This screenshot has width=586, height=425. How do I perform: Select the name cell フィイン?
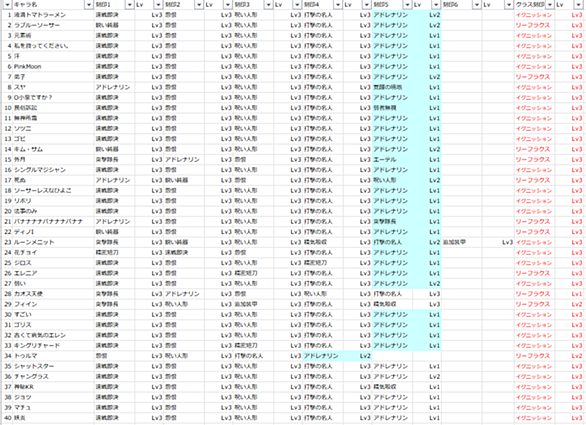pos(53,304)
